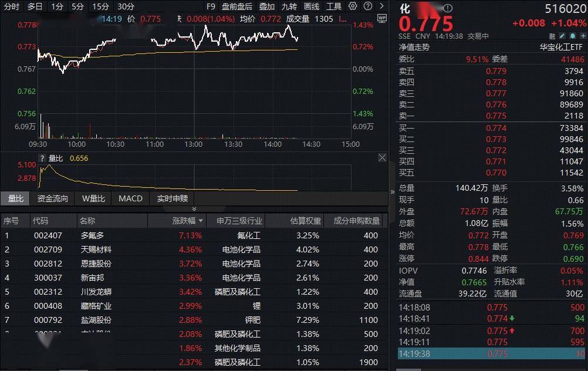
Task: Click the WP icon beside the chart
Action: tap(382, 19)
